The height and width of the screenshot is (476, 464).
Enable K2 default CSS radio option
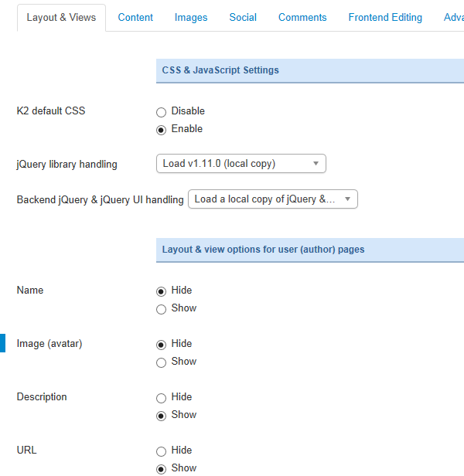[x=161, y=130]
